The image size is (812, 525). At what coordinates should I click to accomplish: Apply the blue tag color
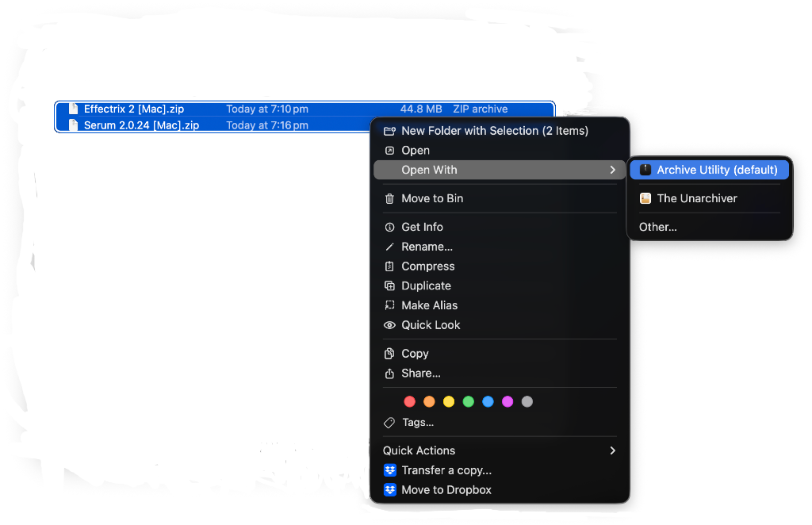(x=488, y=402)
